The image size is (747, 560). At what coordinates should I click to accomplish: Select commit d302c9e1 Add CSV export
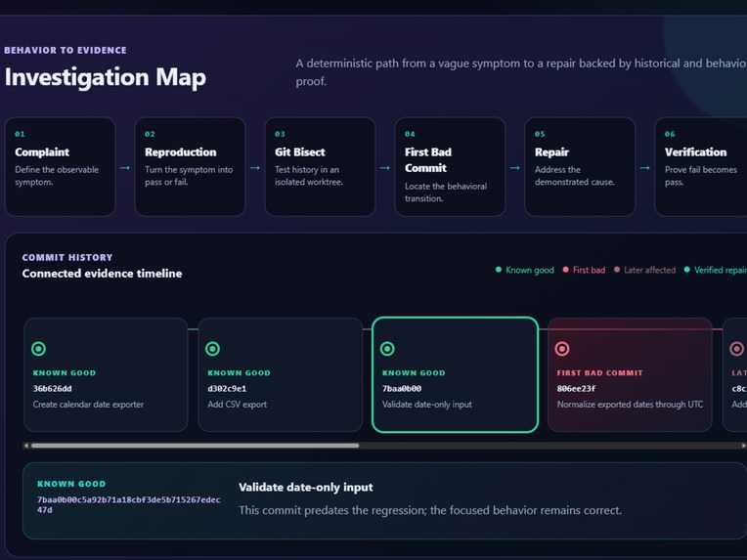tap(280, 374)
